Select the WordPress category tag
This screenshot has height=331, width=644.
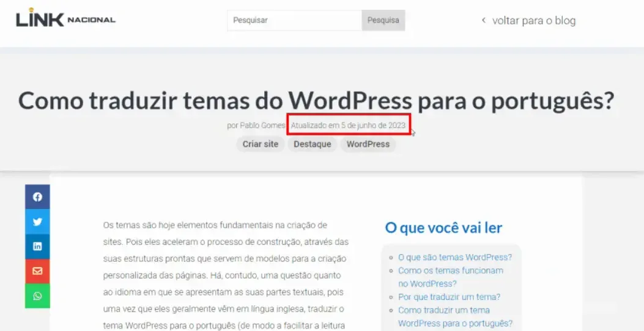[368, 144]
